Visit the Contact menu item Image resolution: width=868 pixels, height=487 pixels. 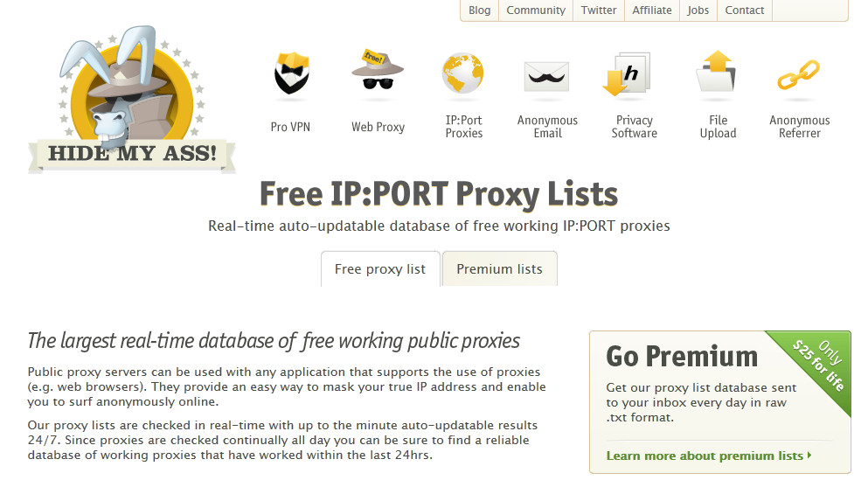tap(745, 10)
